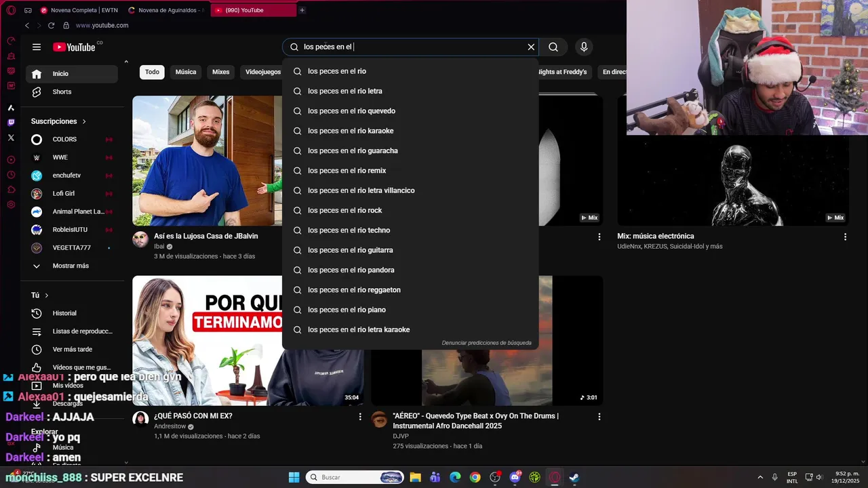Viewport: 868px width, 488px height.
Task: Clear the search box with the X
Action: coord(531,47)
